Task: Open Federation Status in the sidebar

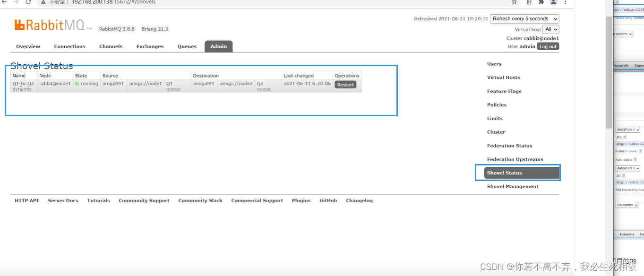Action: click(509, 146)
